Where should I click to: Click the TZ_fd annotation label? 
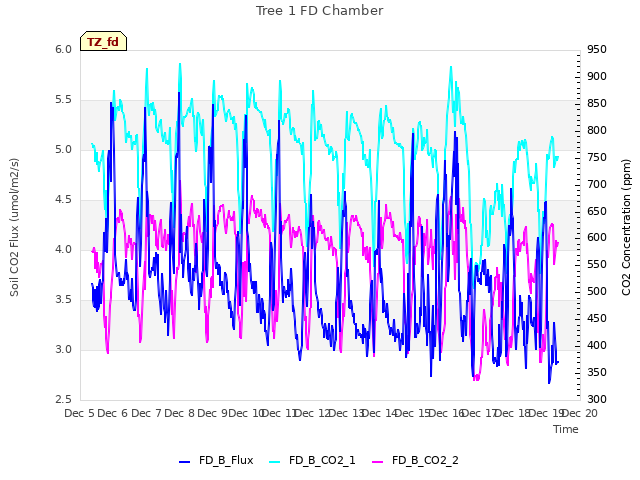pyautogui.click(x=103, y=42)
